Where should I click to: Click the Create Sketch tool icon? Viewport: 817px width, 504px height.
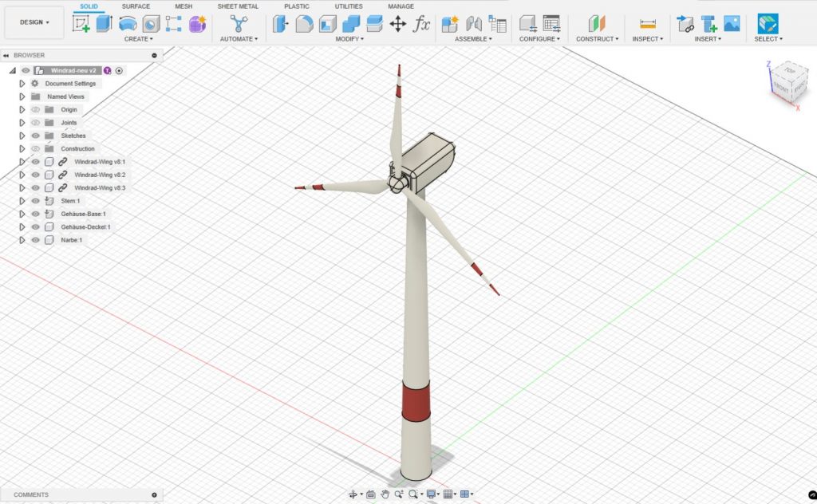coord(81,24)
